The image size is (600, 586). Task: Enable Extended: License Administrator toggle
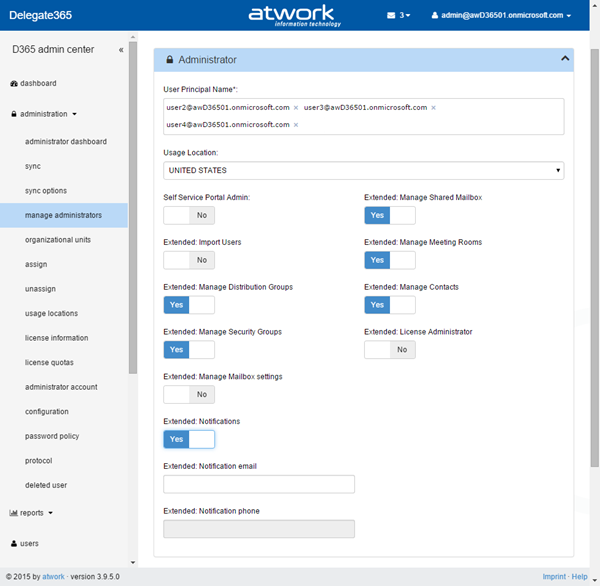click(x=389, y=349)
